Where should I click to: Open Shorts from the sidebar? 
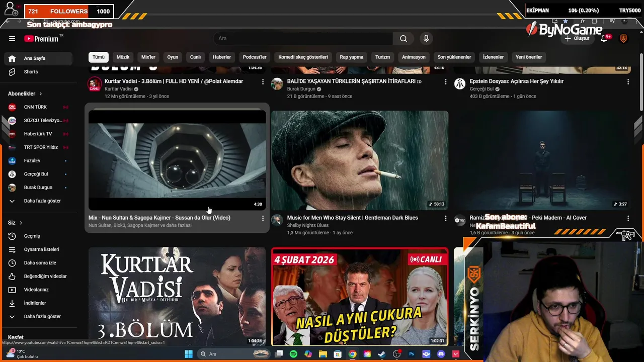click(x=38, y=72)
